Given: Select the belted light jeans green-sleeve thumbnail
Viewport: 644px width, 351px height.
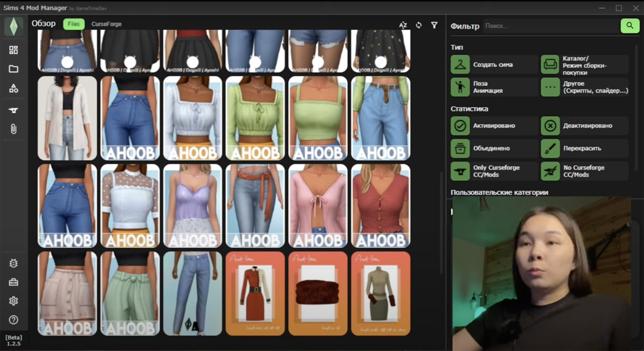Looking at the screenshot, I should (381, 118).
